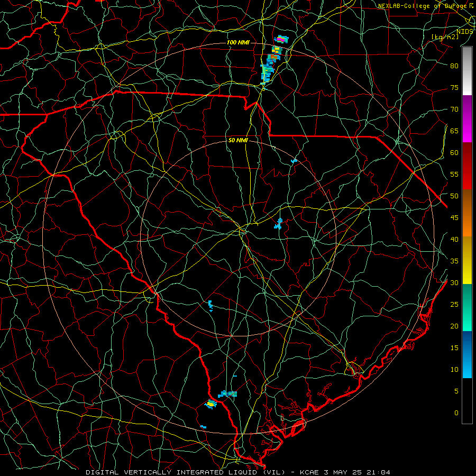The image size is (476, 476).
Task: Click the "40" value on the color scale
Action: [454, 240]
